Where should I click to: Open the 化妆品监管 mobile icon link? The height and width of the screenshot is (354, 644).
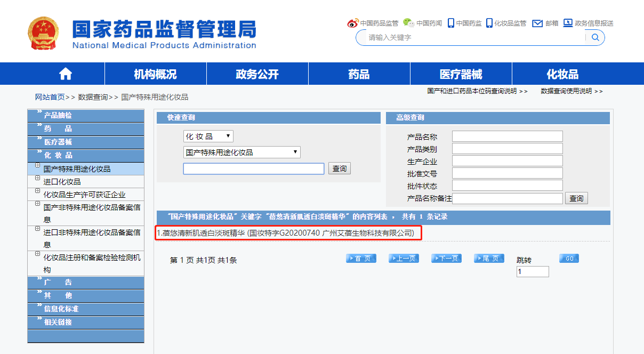click(489, 23)
